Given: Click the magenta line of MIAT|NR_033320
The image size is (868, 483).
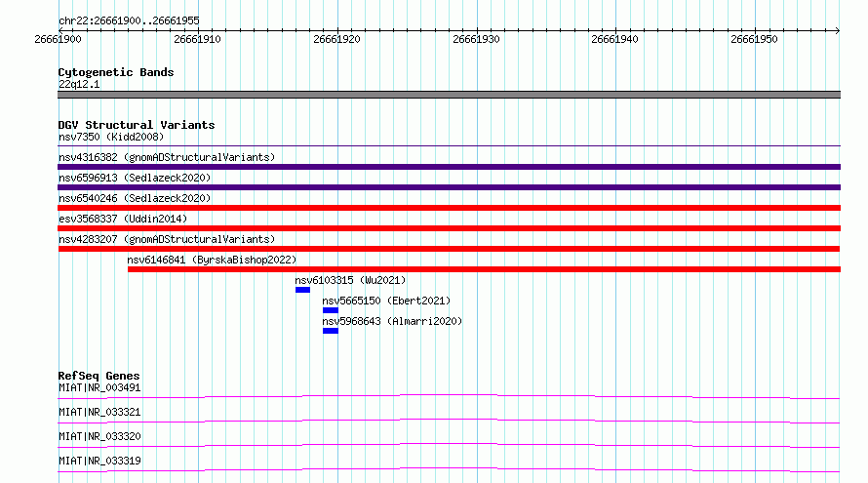Looking at the screenshot, I should [x=449, y=445].
